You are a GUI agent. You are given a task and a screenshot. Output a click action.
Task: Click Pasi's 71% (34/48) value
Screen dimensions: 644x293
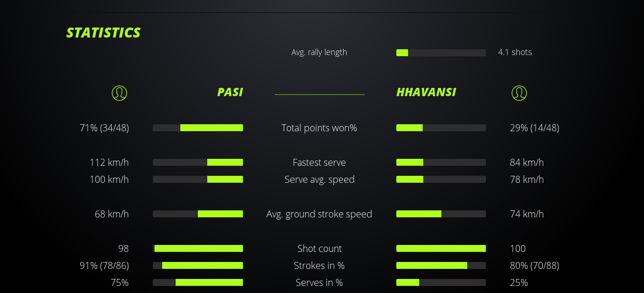tap(104, 128)
